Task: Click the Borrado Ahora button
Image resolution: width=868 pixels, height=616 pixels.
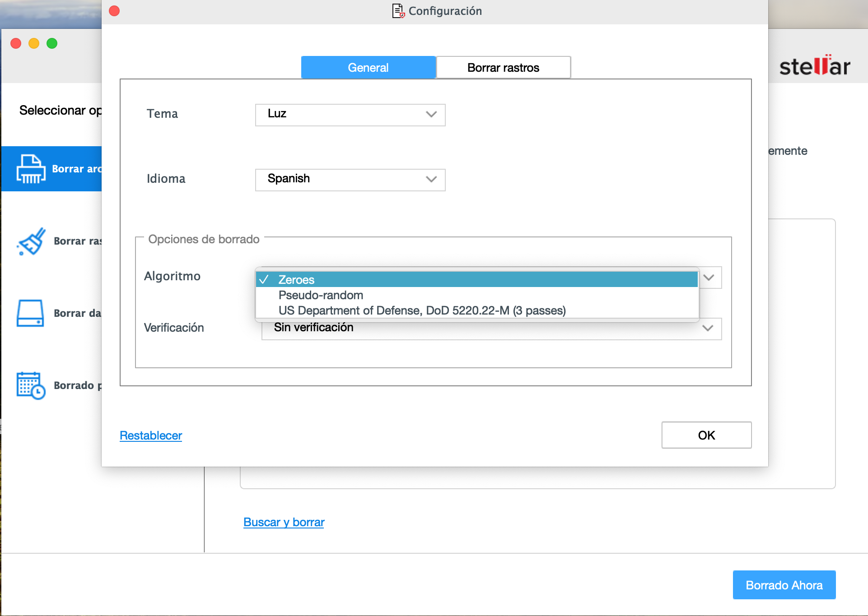Action: 784,585
